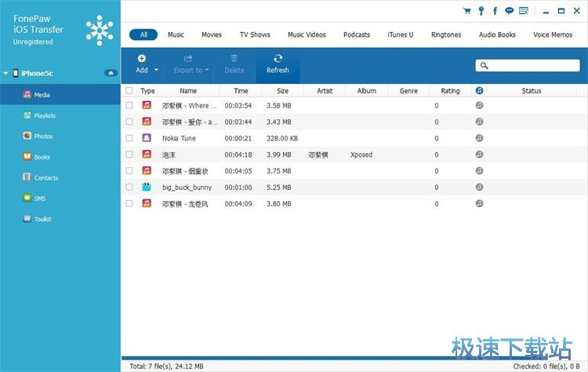This screenshot has width=588, height=372.
Task: Open the menu list icon in title bar
Action: pyautogui.click(x=524, y=11)
